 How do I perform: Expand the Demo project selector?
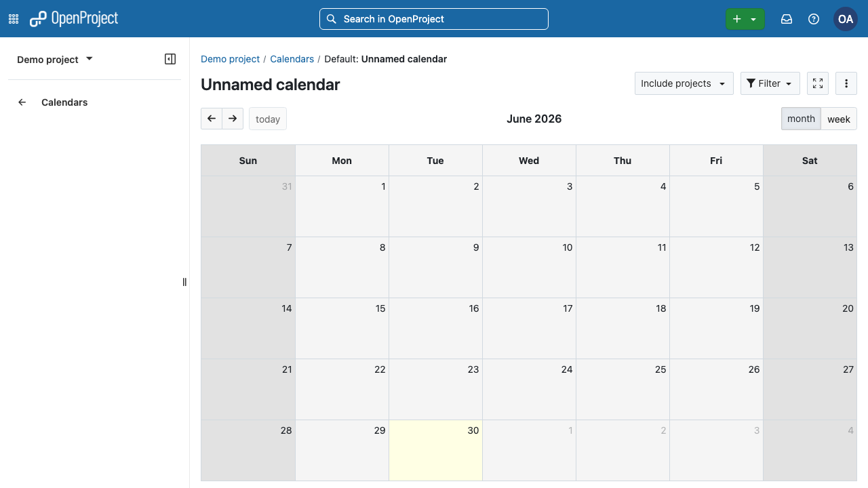point(55,60)
